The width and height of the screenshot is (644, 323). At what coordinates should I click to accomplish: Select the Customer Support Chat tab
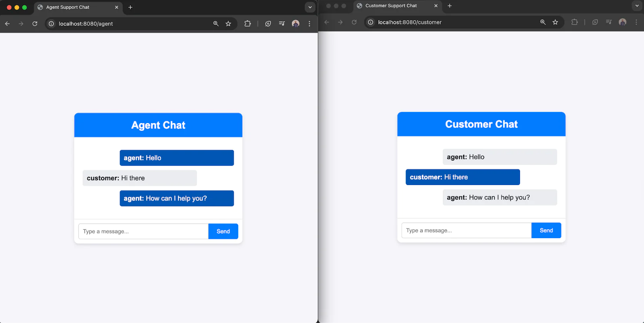coord(398,6)
